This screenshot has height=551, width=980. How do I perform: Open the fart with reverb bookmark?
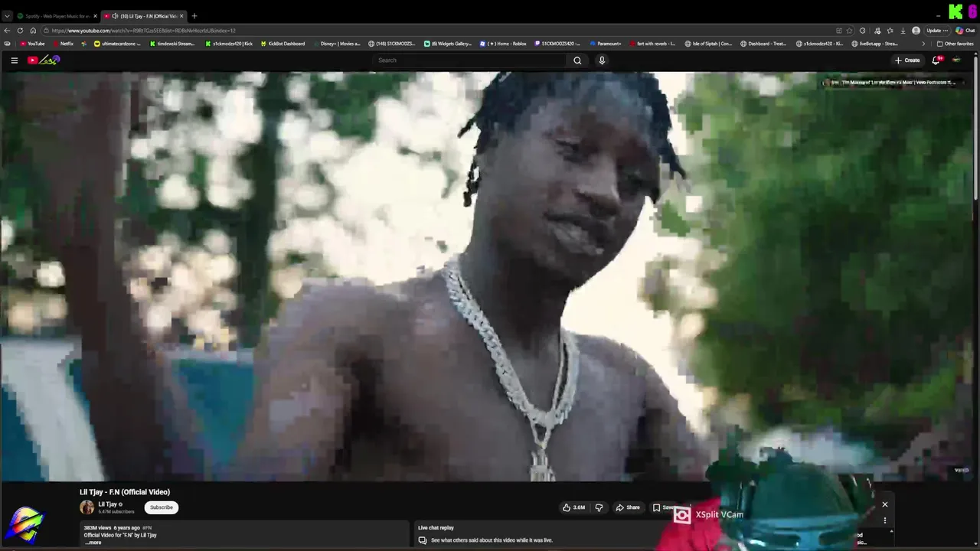pyautogui.click(x=652, y=44)
